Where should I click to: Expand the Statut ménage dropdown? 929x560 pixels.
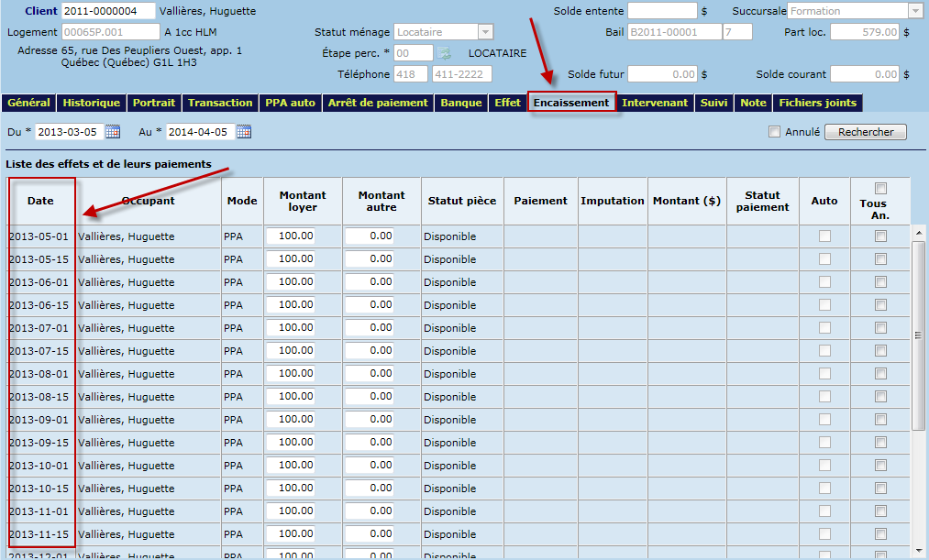[485, 32]
